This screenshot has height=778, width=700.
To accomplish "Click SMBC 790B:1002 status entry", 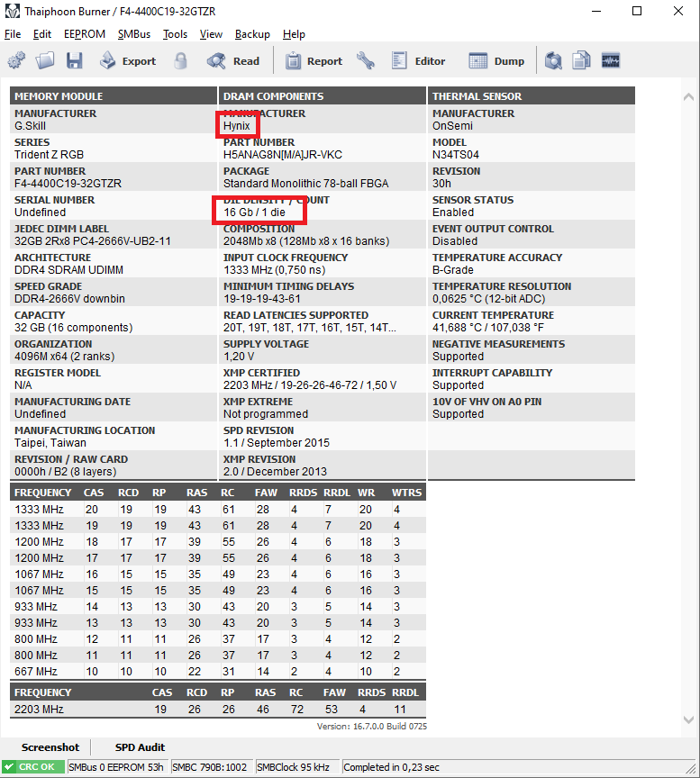I will click(x=210, y=767).
